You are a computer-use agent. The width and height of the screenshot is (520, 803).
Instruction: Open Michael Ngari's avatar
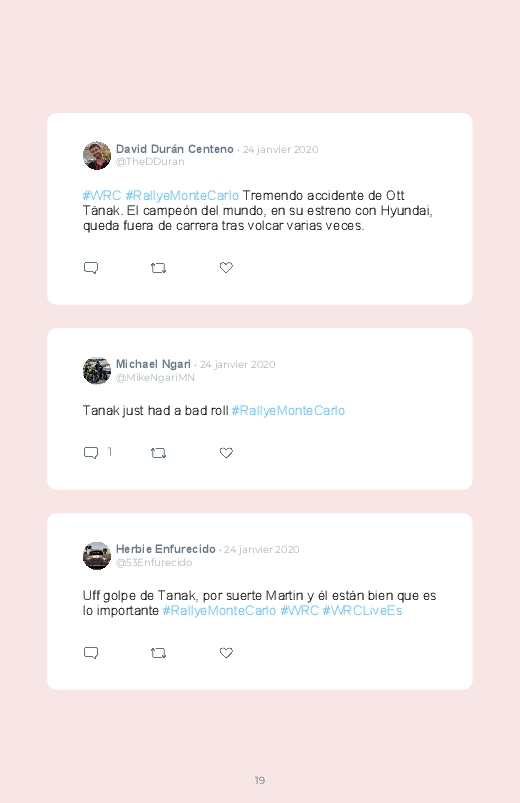pos(97,371)
